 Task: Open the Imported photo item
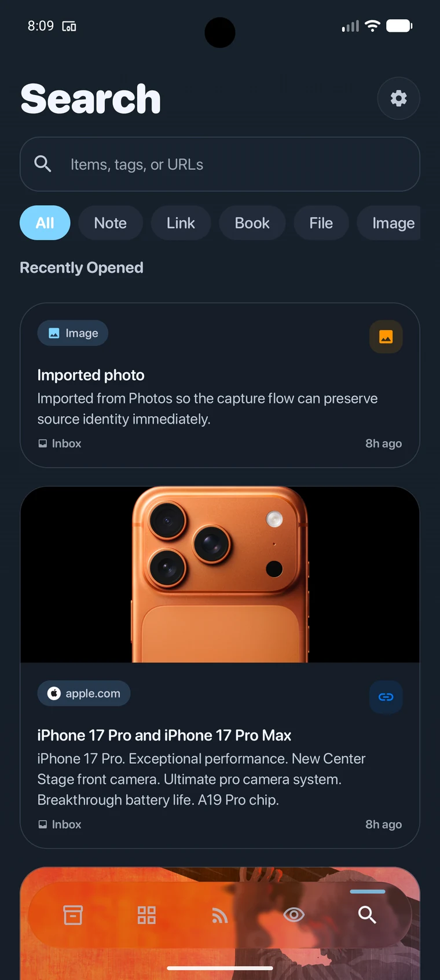pyautogui.click(x=91, y=376)
